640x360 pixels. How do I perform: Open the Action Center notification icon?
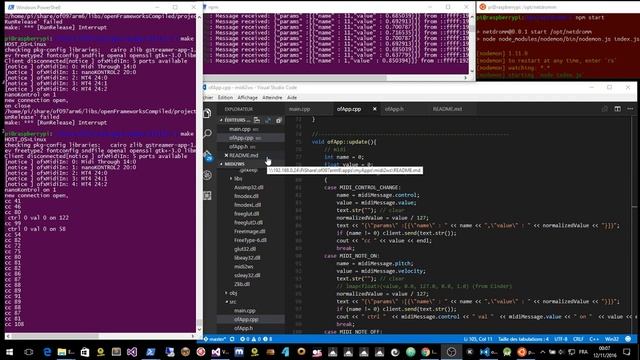pos(627,352)
